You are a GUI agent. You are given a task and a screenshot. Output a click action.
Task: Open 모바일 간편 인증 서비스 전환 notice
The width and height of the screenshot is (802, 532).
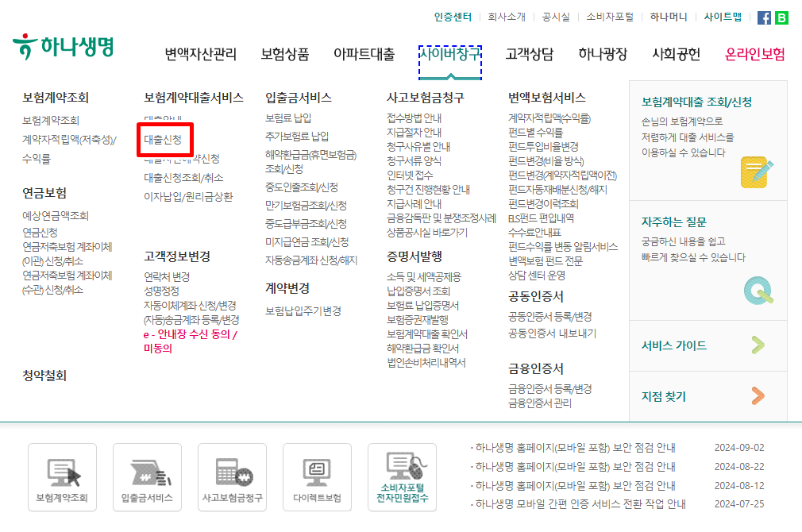point(580,504)
